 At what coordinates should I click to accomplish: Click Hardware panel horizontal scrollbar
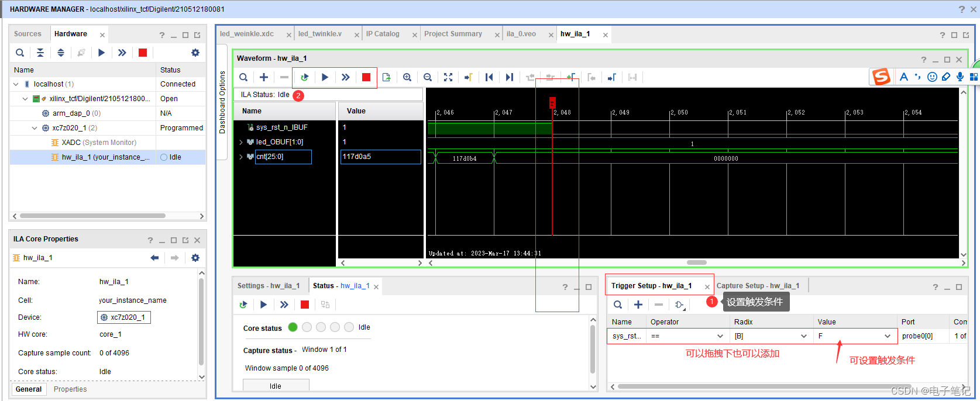pyautogui.click(x=92, y=216)
